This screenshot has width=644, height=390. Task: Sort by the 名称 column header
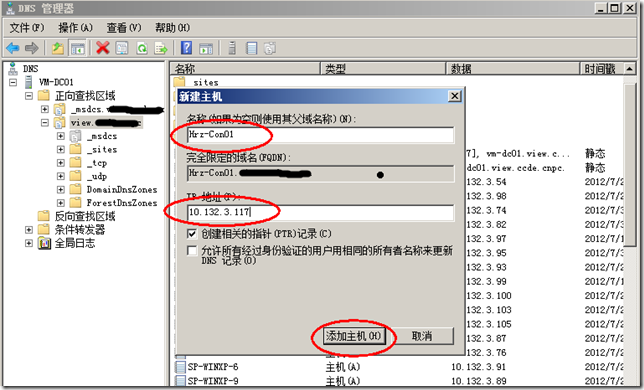tap(245, 69)
